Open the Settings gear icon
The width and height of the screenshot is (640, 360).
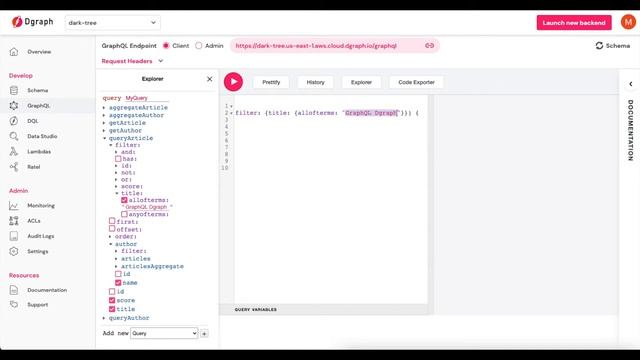(x=14, y=251)
